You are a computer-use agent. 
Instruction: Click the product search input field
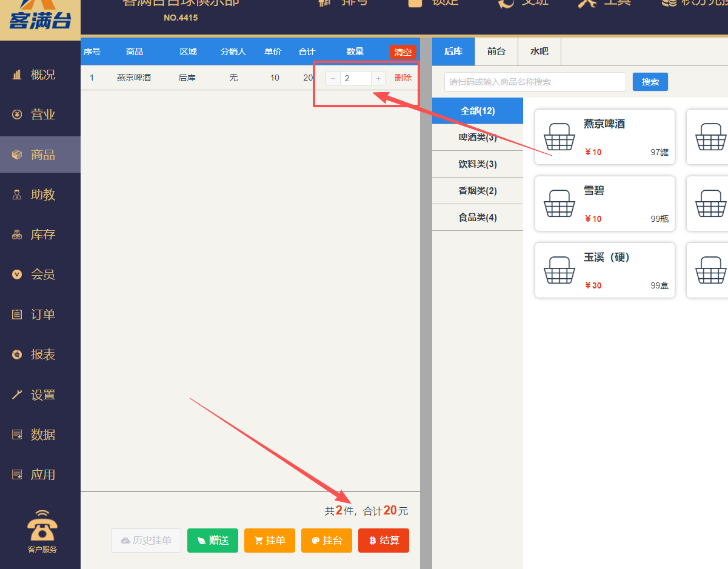click(535, 82)
